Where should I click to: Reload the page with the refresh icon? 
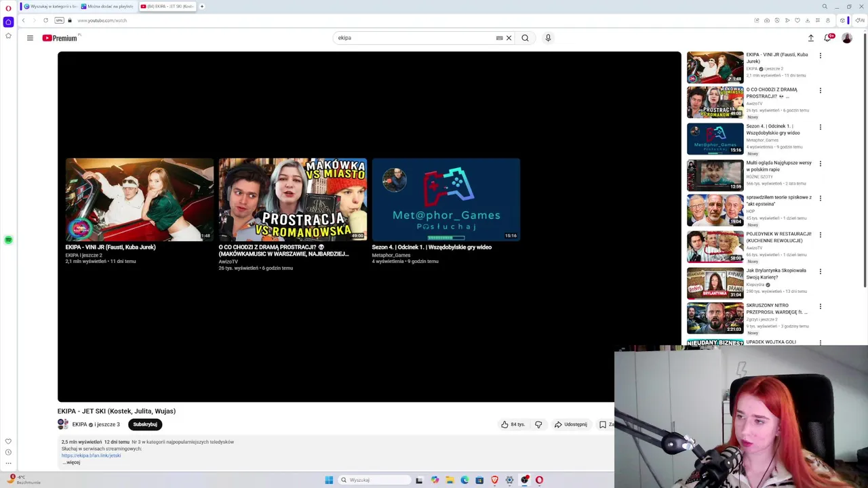click(x=45, y=20)
